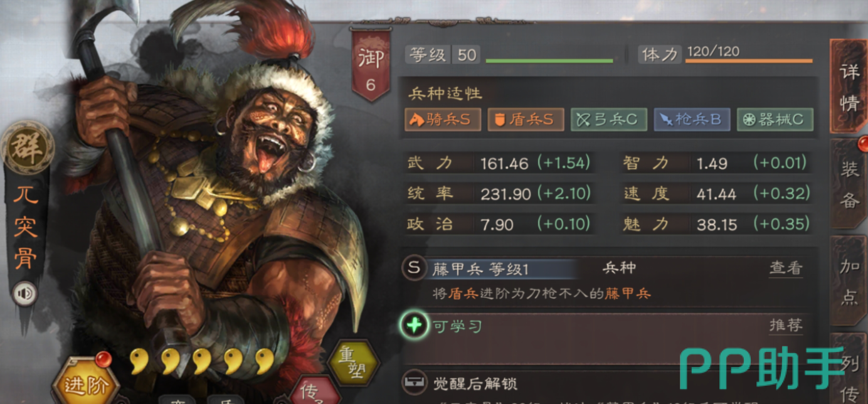Open the 装备 side tab
The height and width of the screenshot is (404, 868).
849,184
